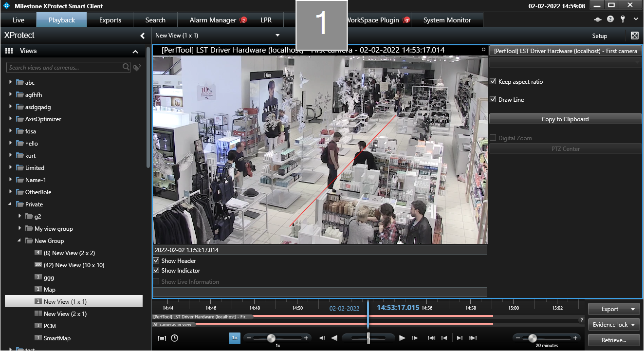Set time selection mode icon
The height and width of the screenshot is (351, 644).
[x=162, y=338]
